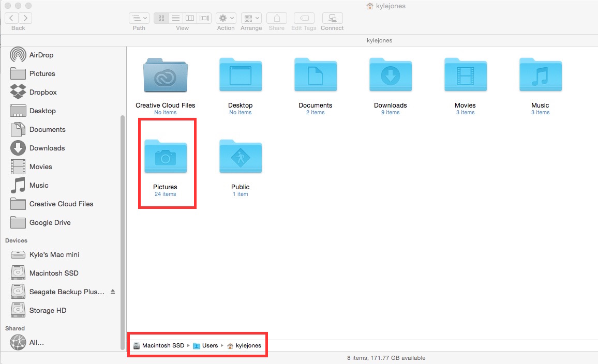Click the '1 item' label under Public

pos(240,194)
